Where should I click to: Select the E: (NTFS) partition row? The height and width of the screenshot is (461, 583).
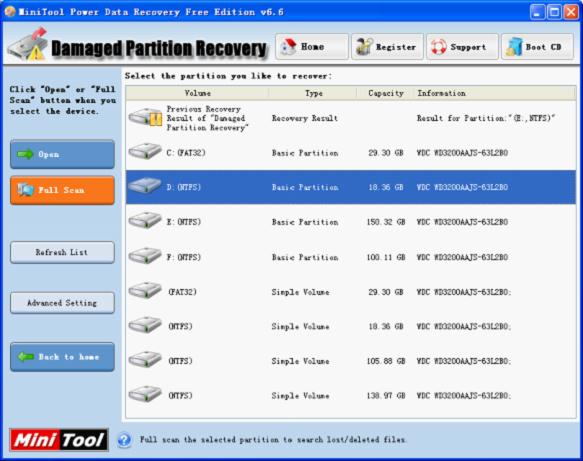351,222
